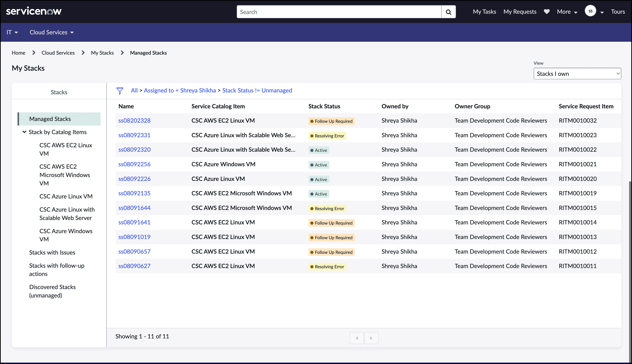Sort by Stack Status column header
The image size is (632, 364).
click(x=324, y=106)
